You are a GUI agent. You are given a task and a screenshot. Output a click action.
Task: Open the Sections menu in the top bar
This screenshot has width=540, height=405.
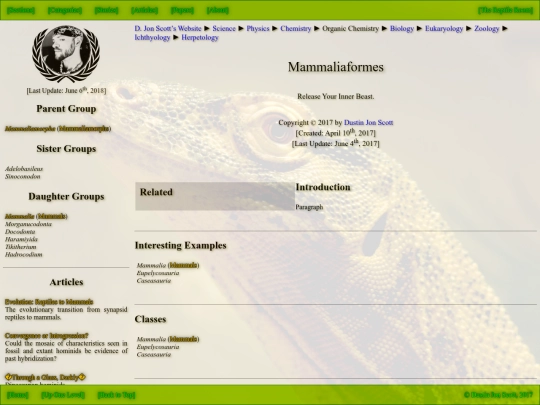[21, 10]
